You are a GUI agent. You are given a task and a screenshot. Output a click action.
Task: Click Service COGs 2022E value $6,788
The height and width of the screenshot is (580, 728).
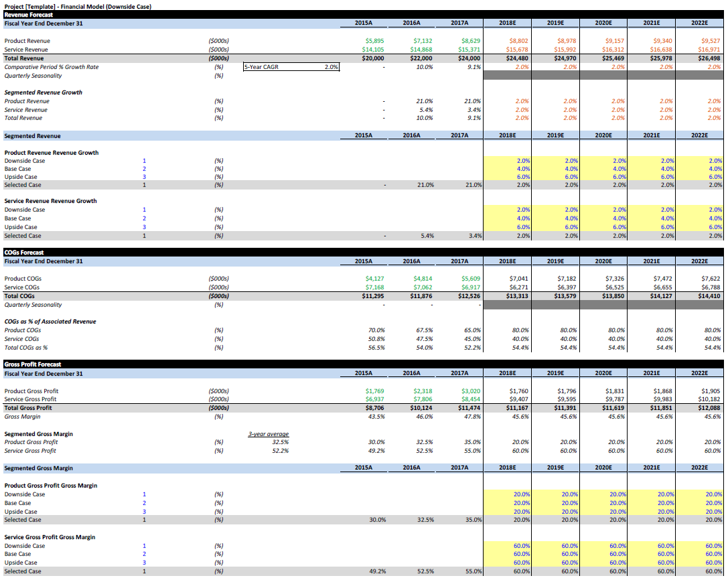click(x=711, y=287)
